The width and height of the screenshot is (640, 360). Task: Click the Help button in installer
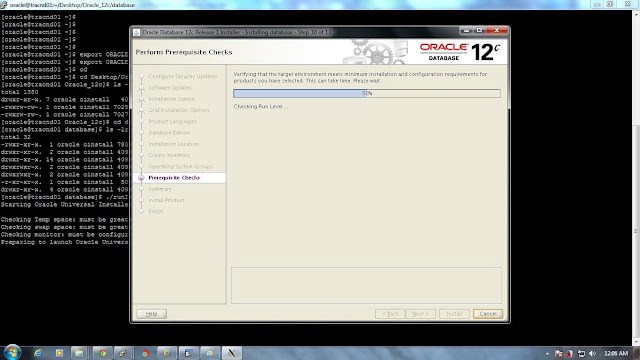(x=151, y=314)
